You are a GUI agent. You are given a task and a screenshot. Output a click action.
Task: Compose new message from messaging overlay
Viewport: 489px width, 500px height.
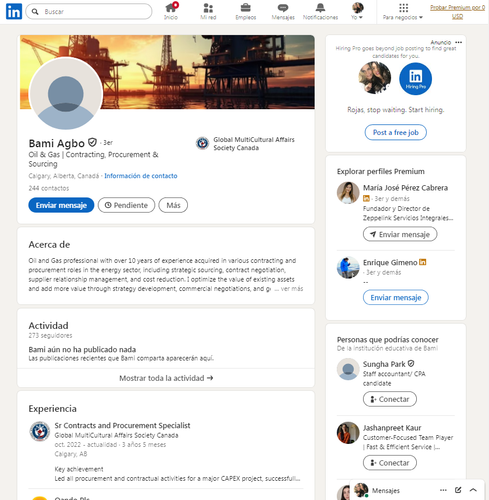[458, 490]
